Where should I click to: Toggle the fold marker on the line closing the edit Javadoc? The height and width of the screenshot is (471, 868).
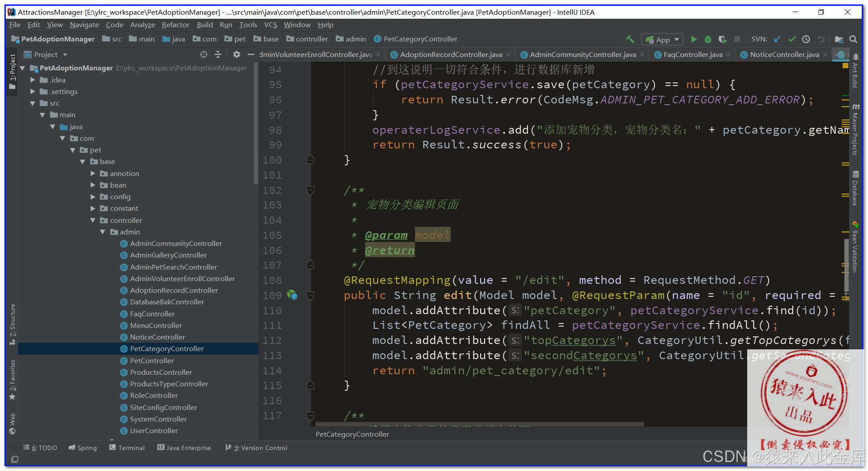(311, 265)
